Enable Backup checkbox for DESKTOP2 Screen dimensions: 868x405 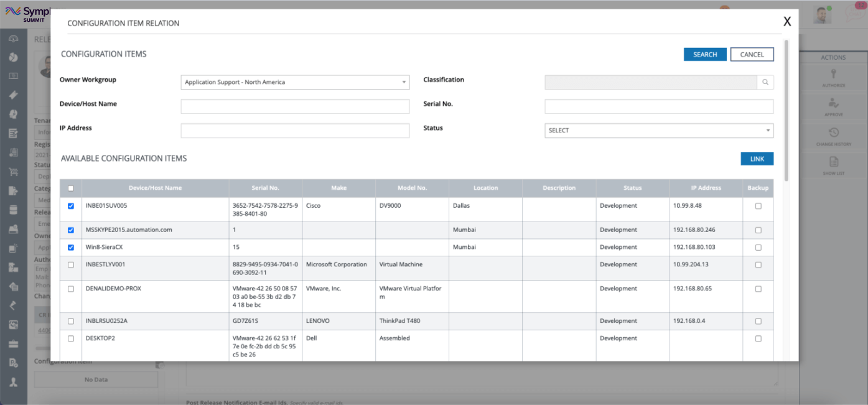(758, 339)
